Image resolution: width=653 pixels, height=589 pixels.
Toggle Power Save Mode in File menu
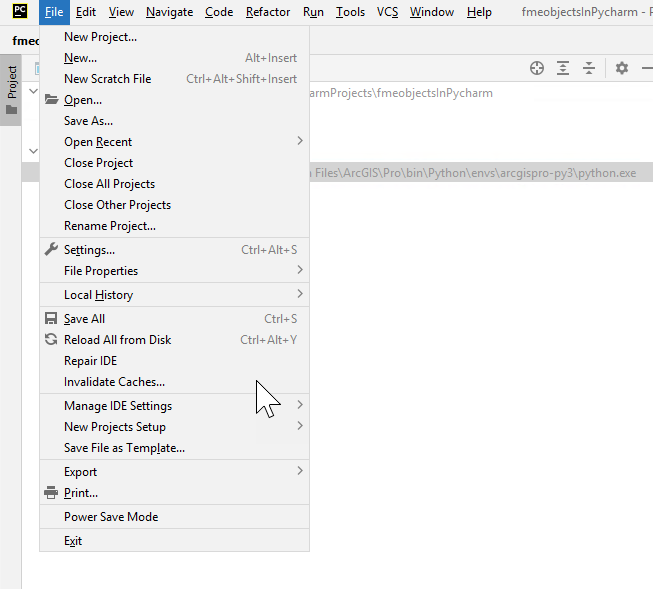coord(111,517)
